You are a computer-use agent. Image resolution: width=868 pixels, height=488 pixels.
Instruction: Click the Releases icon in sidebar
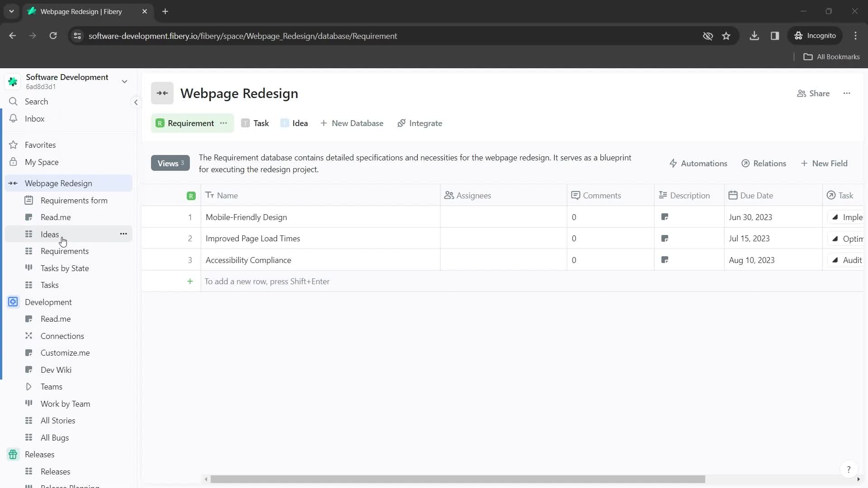click(x=13, y=454)
